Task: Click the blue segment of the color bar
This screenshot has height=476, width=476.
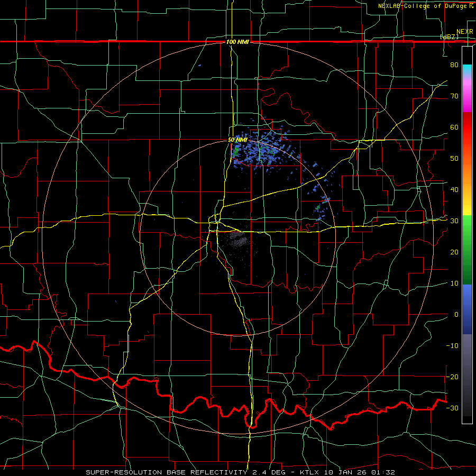Action: pos(467,309)
